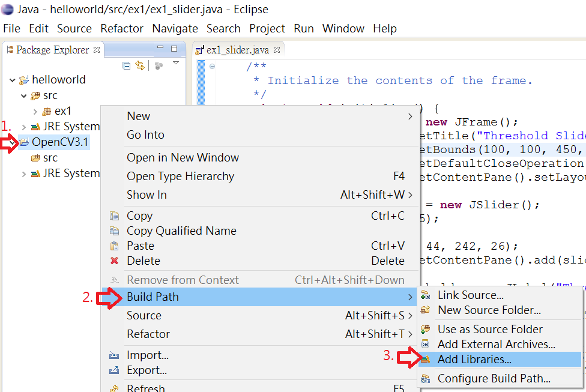Expand the ex1 package

[x=35, y=112]
